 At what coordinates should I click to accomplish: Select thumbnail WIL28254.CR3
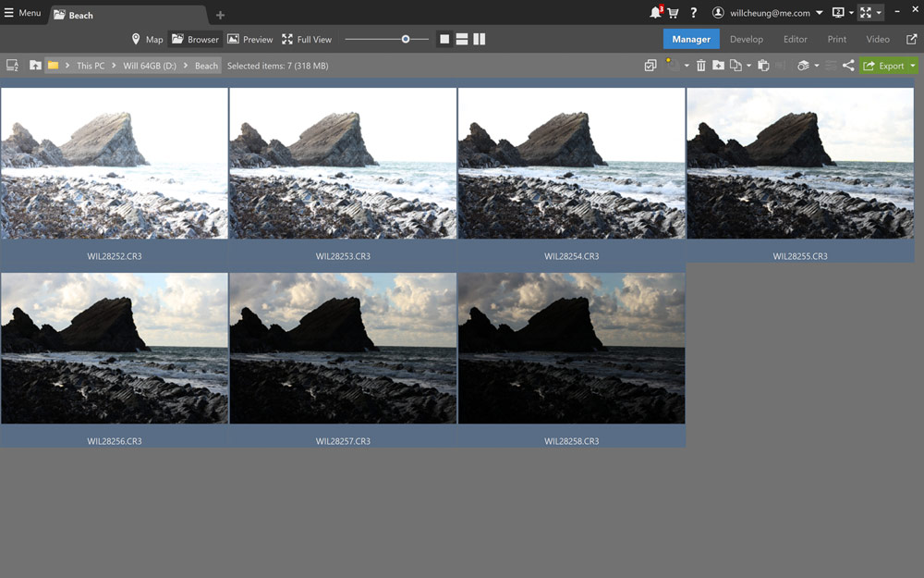pos(572,164)
